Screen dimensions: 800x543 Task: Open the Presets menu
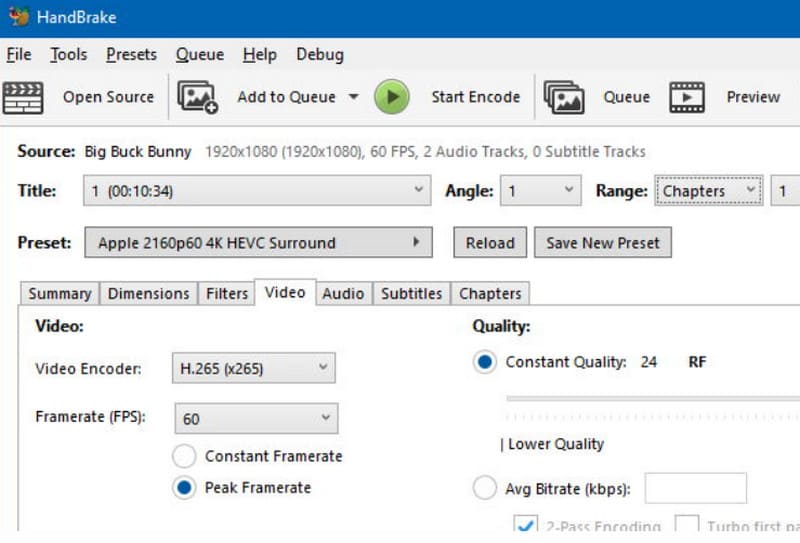tap(131, 54)
